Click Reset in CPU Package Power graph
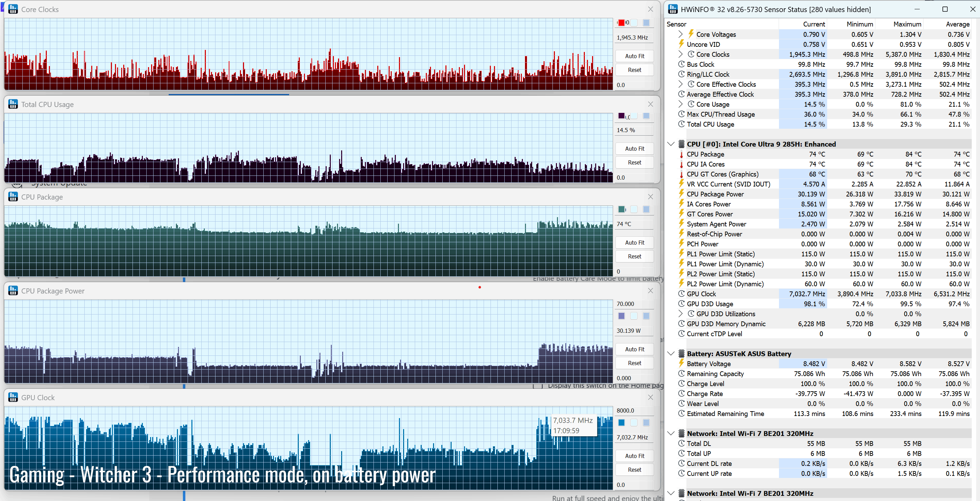Screen dimensions: 980x501 [634, 363]
